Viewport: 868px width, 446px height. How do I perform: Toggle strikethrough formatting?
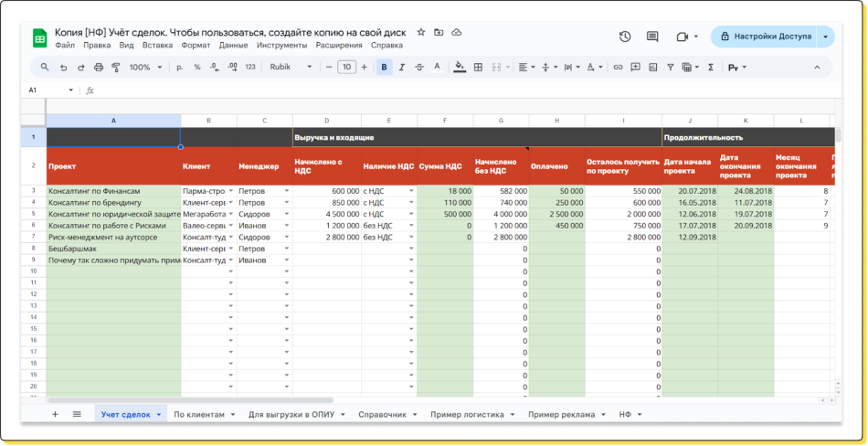[418, 67]
